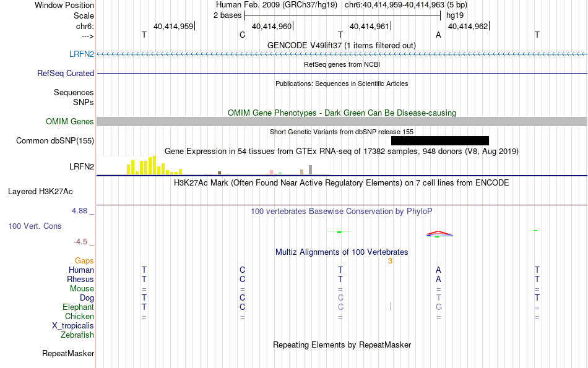Click the LRFN2 GTEx expression label
This screenshot has height=368, width=588.
[81, 166]
